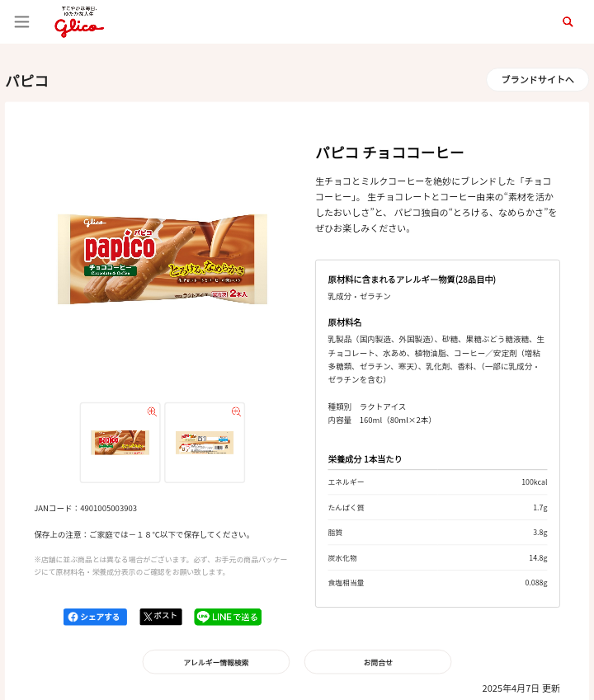
Task: Select the front package thumbnail
Action: (120, 444)
